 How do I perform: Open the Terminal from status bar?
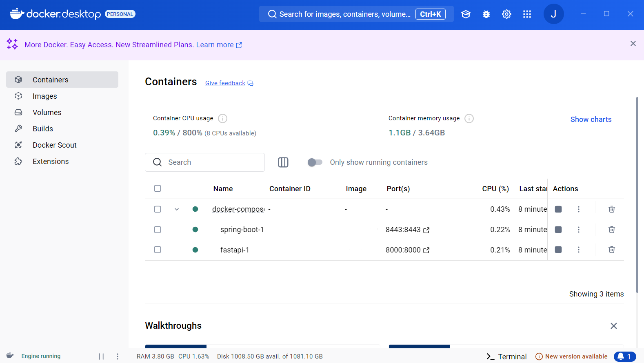[506, 356]
